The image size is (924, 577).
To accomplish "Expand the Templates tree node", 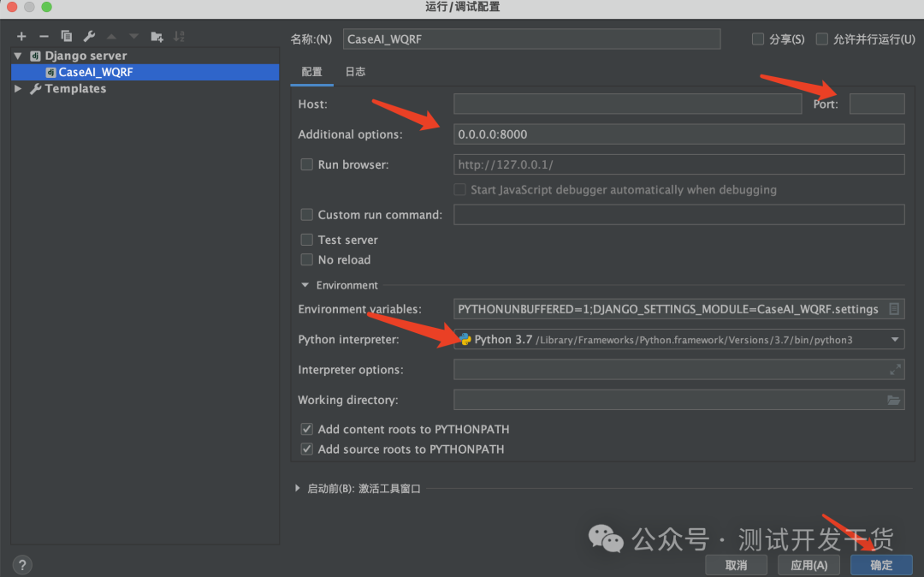I will [x=18, y=88].
